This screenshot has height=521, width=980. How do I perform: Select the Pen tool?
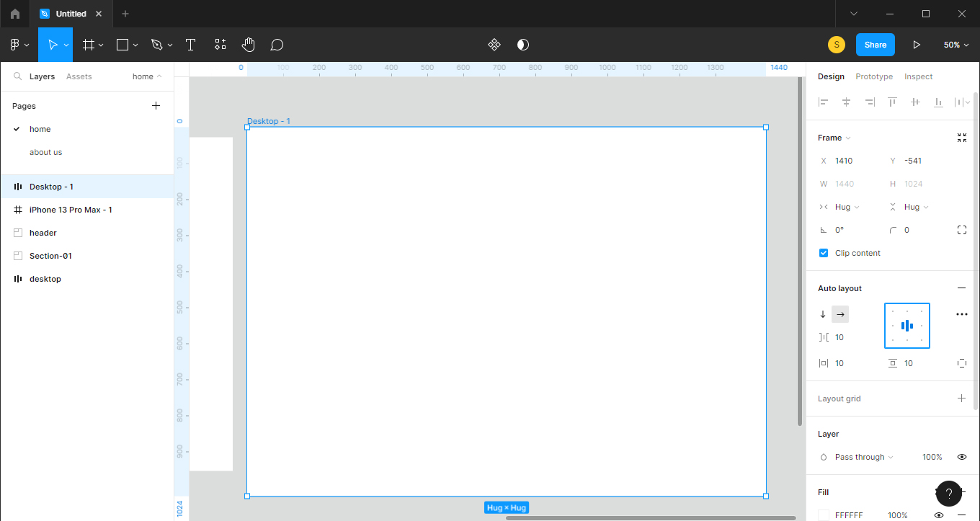point(156,45)
